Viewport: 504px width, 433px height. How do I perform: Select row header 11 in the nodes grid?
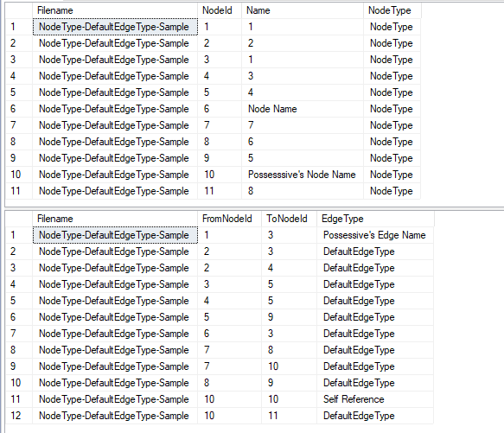coord(19,191)
